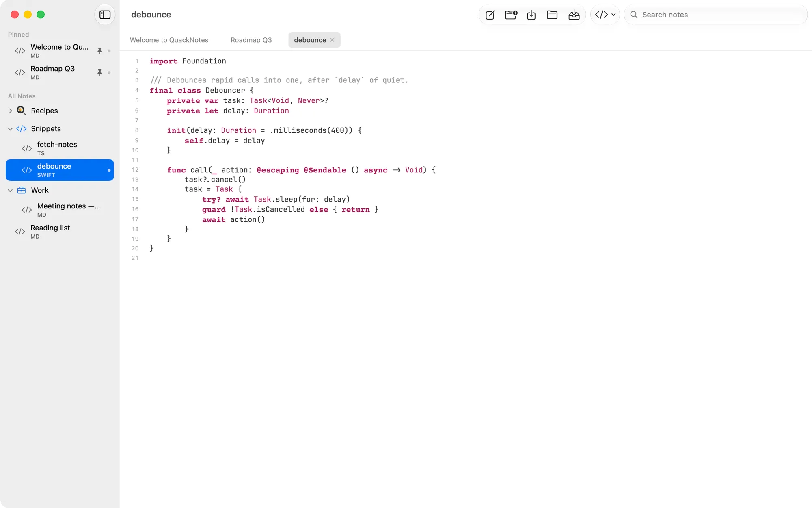
Task: Click the import Foundation line
Action: [x=188, y=61]
